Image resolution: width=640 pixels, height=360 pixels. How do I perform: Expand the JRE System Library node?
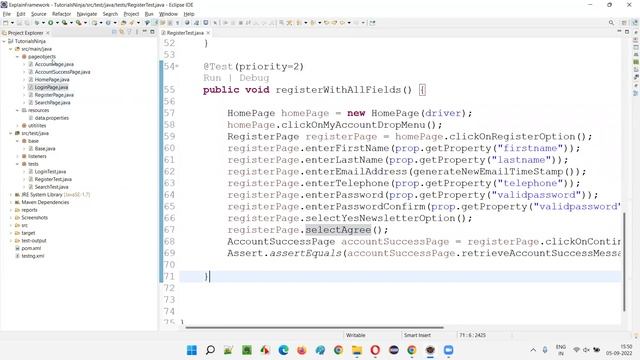(x=11, y=195)
